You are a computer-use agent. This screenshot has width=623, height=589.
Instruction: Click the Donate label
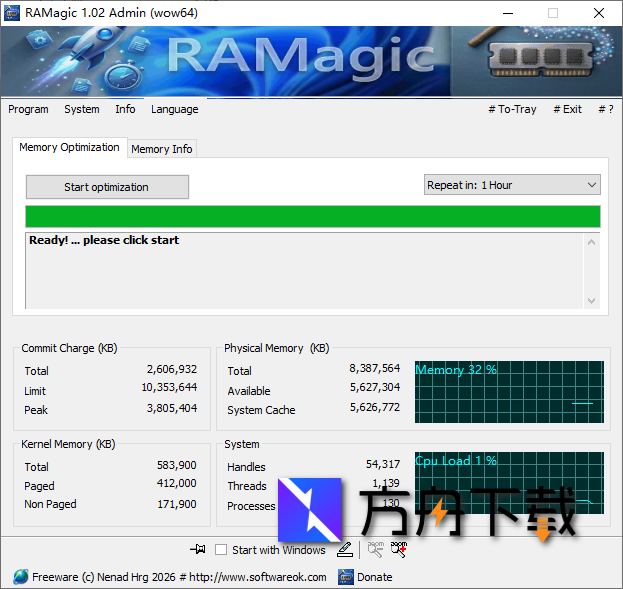tap(375, 577)
